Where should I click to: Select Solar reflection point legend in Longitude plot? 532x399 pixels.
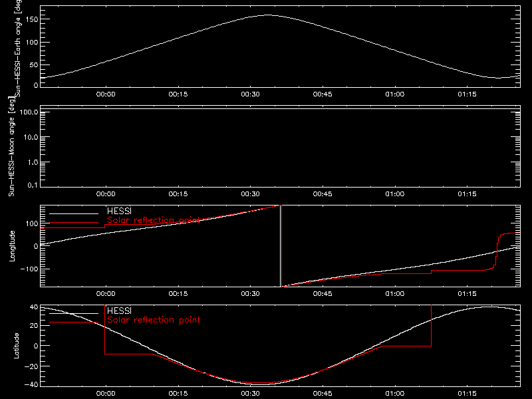click(154, 220)
